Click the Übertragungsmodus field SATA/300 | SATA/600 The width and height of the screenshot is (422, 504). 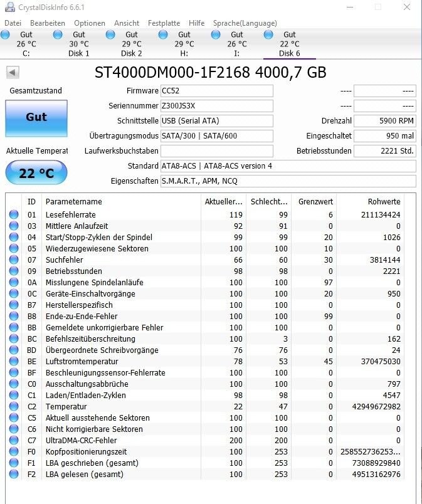tap(217, 136)
